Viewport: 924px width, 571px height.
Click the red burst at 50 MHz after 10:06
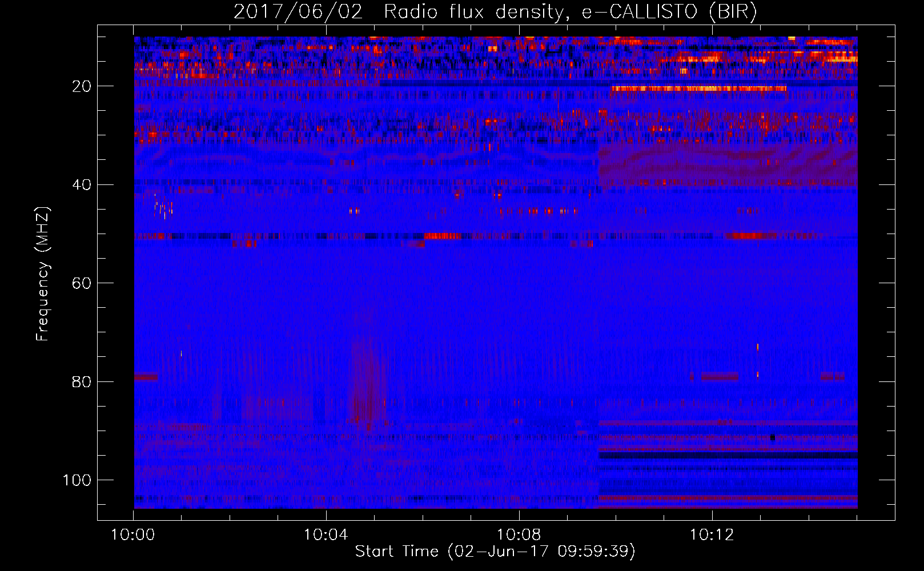pyautogui.click(x=442, y=236)
